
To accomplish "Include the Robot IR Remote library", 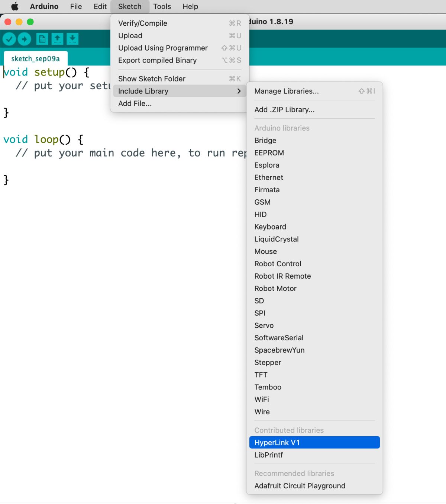I will (314, 276).
